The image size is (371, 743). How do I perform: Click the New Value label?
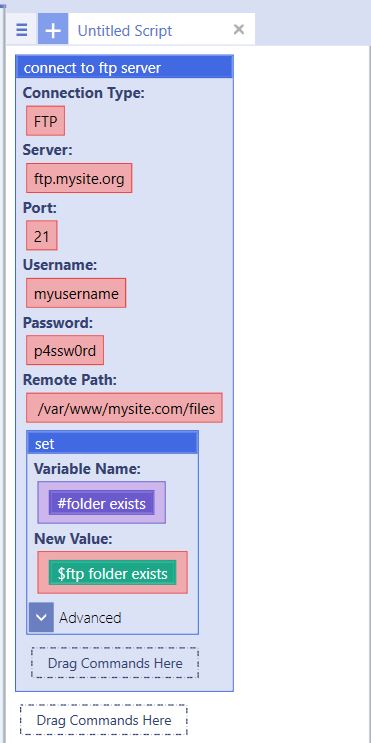point(72,538)
